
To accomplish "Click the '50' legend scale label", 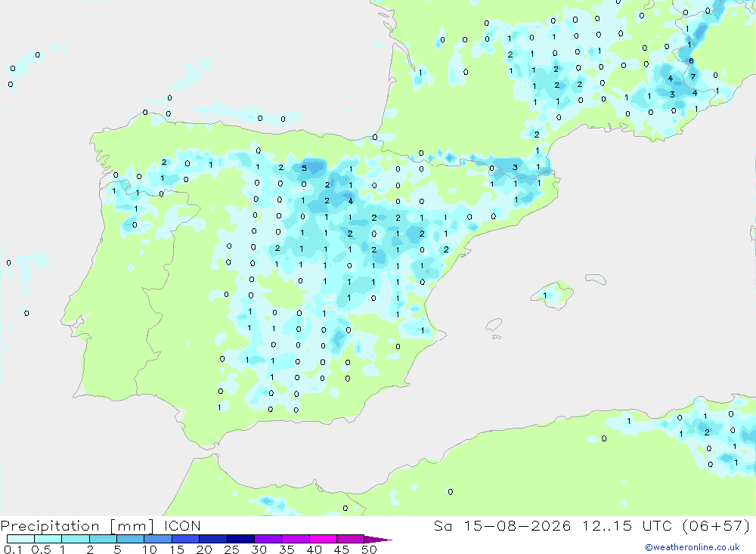I will pyautogui.click(x=369, y=549).
